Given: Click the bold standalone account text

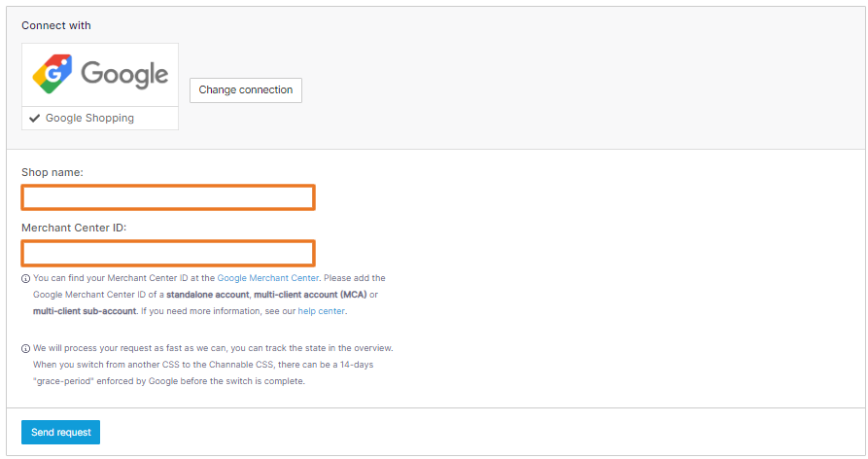Looking at the screenshot, I should (208, 295).
